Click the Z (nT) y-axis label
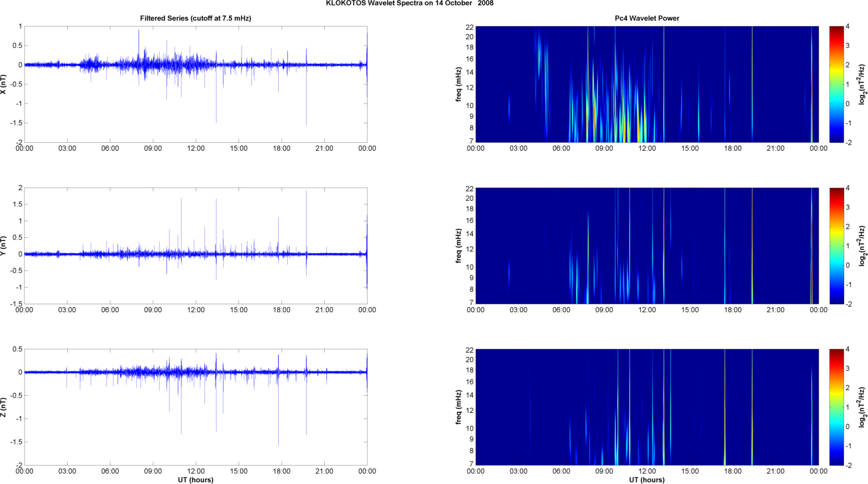This screenshot has height=484, width=868. [4, 407]
